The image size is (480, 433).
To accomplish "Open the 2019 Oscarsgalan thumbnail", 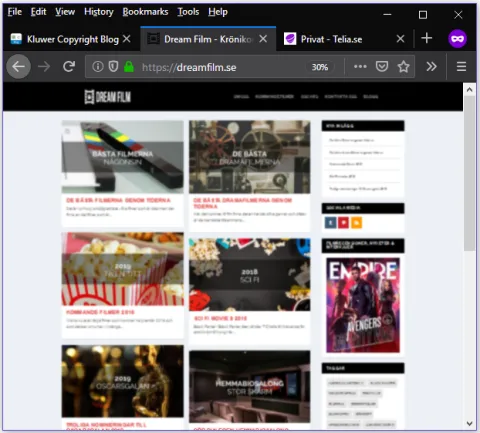I will pos(122,381).
